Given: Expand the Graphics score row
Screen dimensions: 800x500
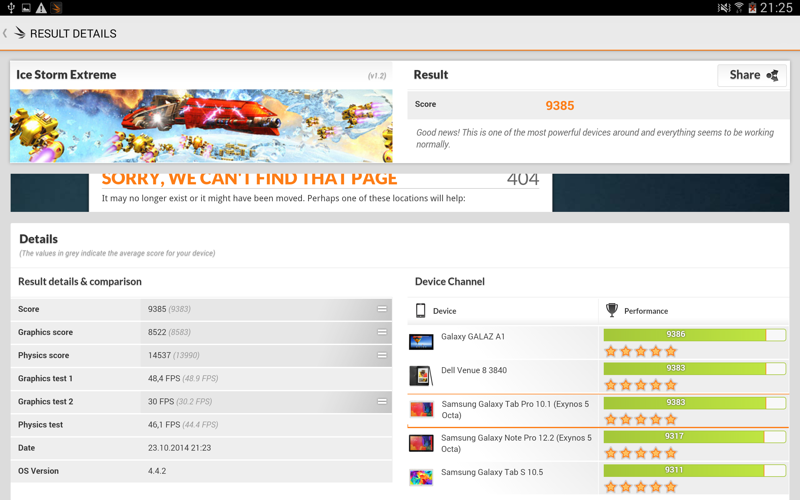Looking at the screenshot, I should tap(382, 332).
